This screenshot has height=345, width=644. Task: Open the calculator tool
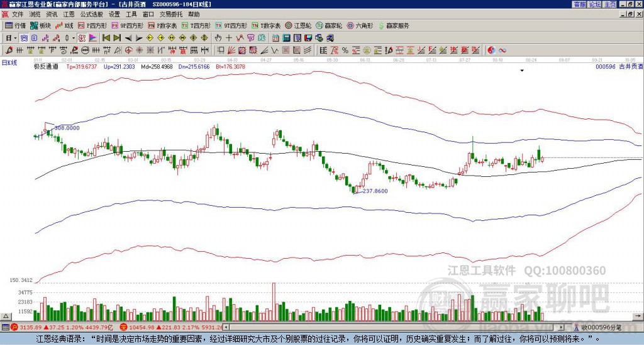(286, 38)
